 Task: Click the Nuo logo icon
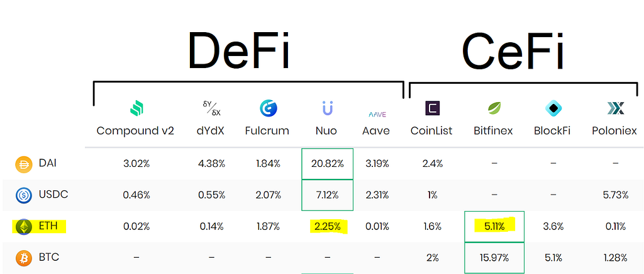pyautogui.click(x=327, y=109)
